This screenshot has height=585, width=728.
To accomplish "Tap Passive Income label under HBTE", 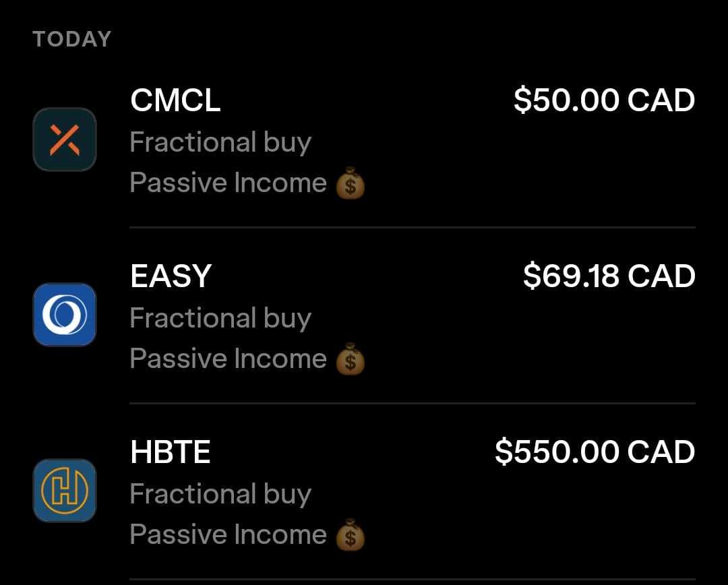I will (x=229, y=535).
